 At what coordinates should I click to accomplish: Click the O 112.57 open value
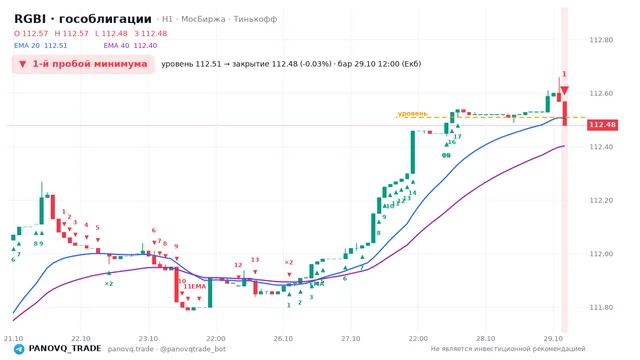pyautogui.click(x=31, y=33)
